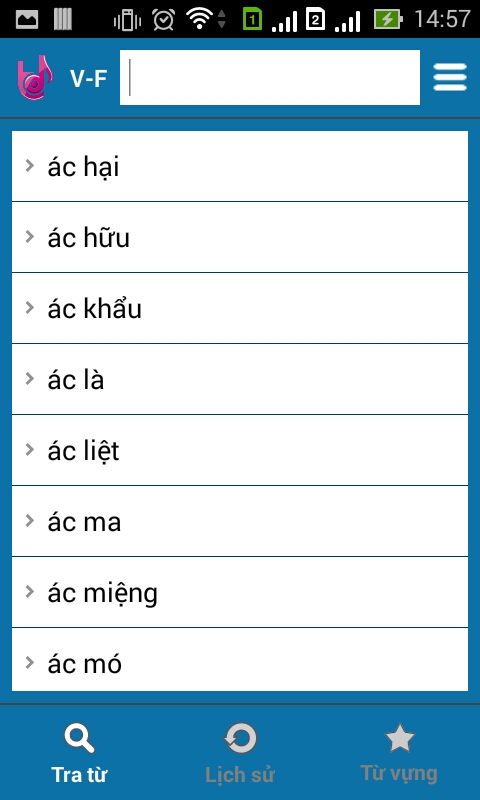The width and height of the screenshot is (480, 800).
Task: Tap the magnifier icon for Tra từ
Action: (x=79, y=739)
